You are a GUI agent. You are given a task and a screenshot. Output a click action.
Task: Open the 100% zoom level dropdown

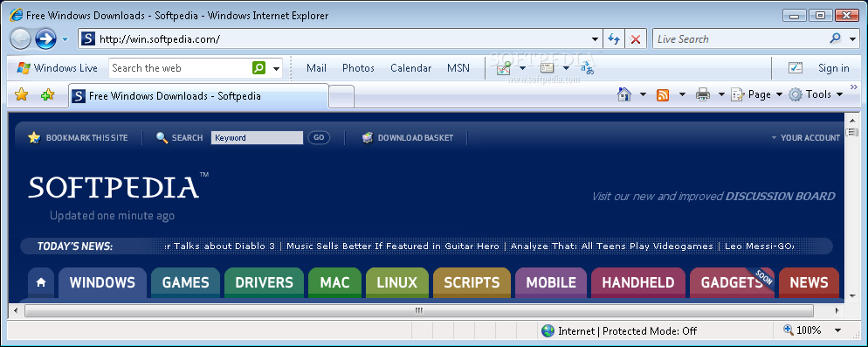(838, 331)
